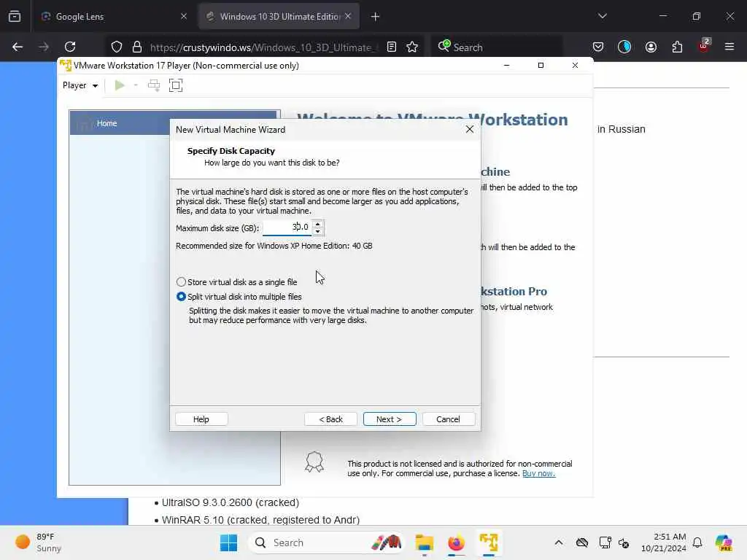Image resolution: width=747 pixels, height=560 pixels.
Task: Expand the list all tabs chevron
Action: coord(603,16)
